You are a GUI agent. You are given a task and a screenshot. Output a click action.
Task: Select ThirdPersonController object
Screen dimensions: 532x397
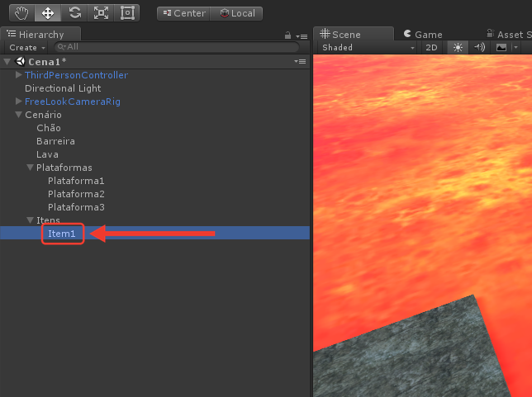click(x=76, y=75)
